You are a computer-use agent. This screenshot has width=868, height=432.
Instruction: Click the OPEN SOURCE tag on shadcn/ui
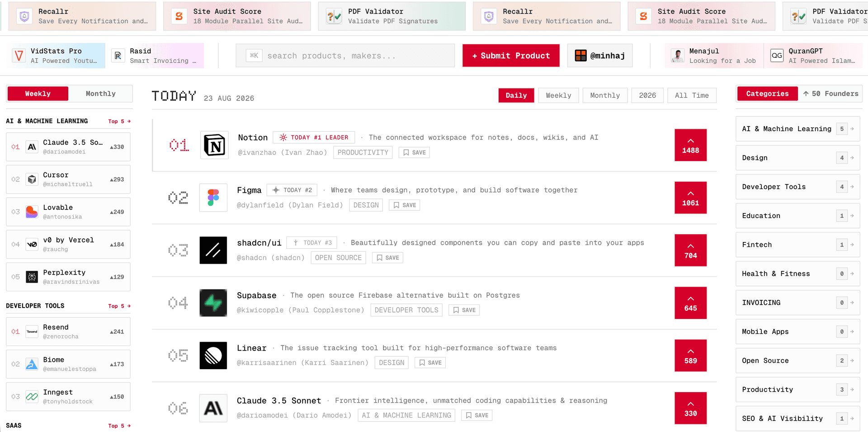click(338, 258)
